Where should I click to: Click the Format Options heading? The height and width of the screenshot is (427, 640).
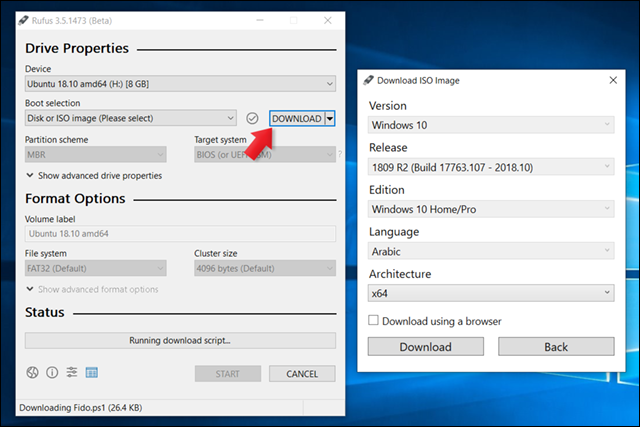click(x=75, y=198)
